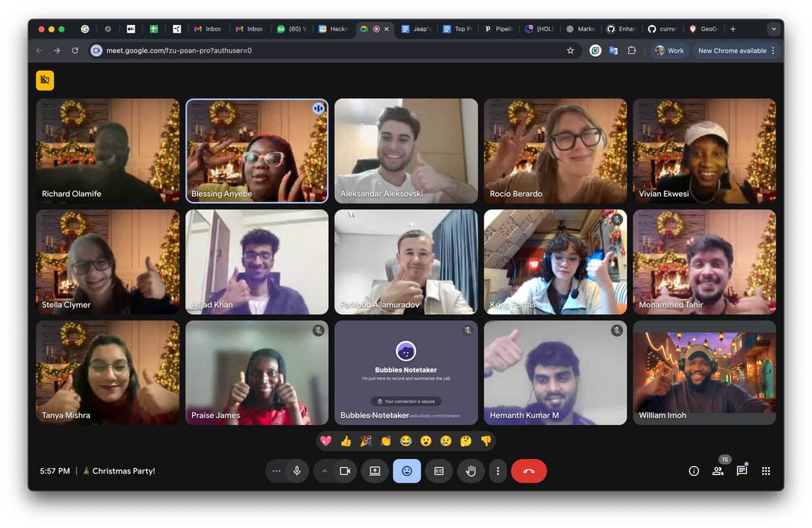The height and width of the screenshot is (528, 812).
Task: Open the activities grid icon
Action: point(766,471)
